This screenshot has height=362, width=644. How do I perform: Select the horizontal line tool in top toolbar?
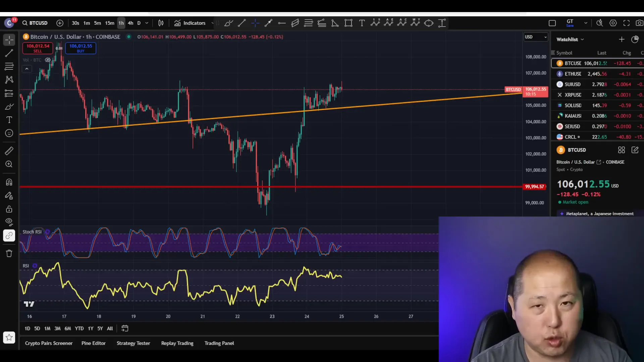pos(282,23)
